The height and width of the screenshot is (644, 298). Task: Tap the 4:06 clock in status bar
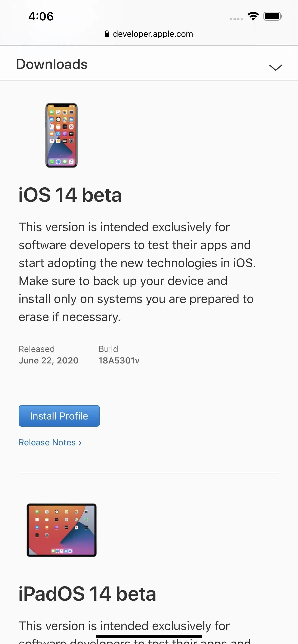point(41,17)
